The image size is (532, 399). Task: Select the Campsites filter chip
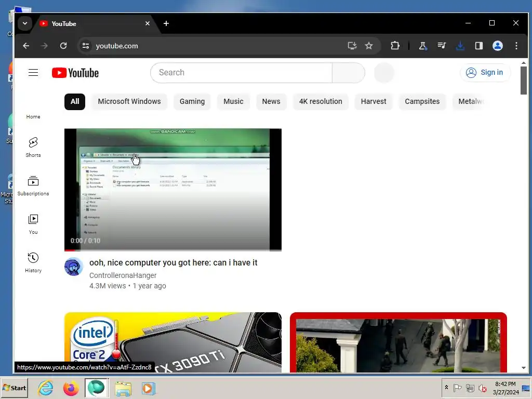(x=422, y=101)
